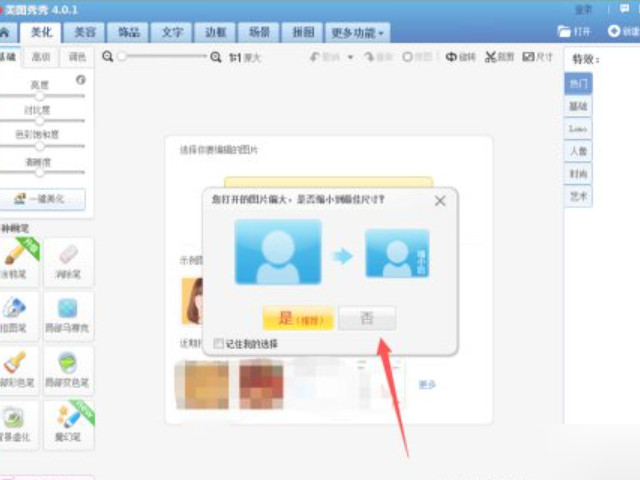Select the 抠图笔 cutout tool
This screenshot has height=480, width=640.
[x=18, y=316]
